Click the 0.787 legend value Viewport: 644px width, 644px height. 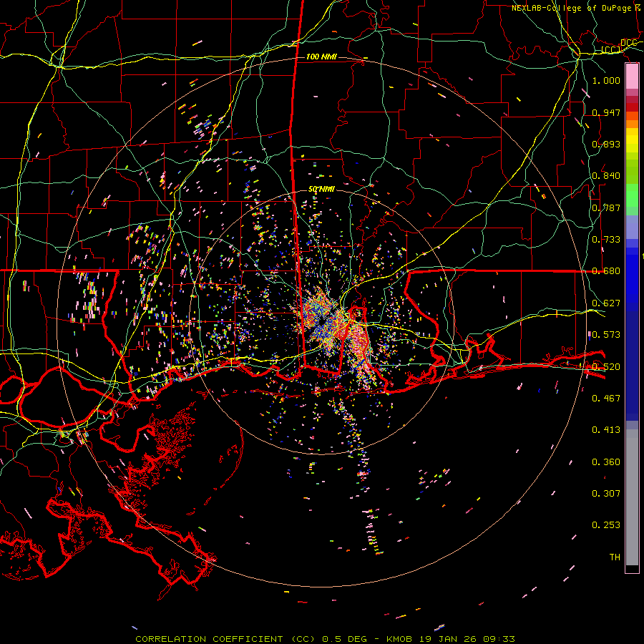[x=606, y=208]
